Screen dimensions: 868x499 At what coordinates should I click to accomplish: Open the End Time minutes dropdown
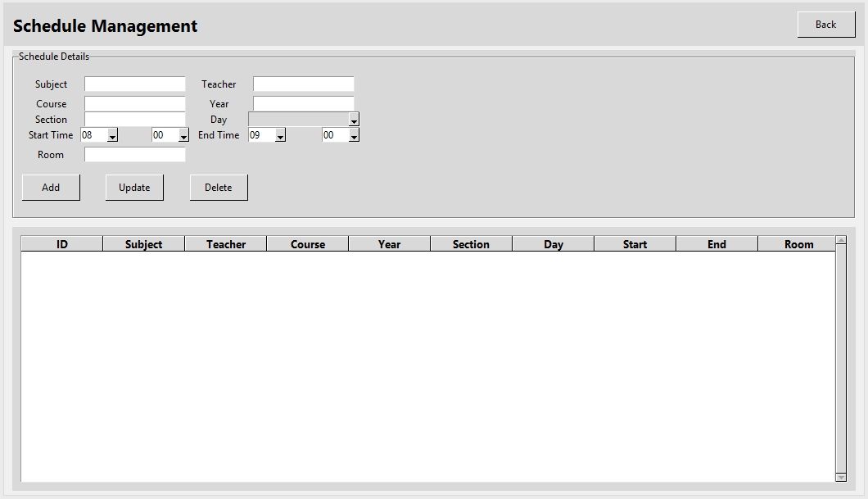pyautogui.click(x=354, y=136)
